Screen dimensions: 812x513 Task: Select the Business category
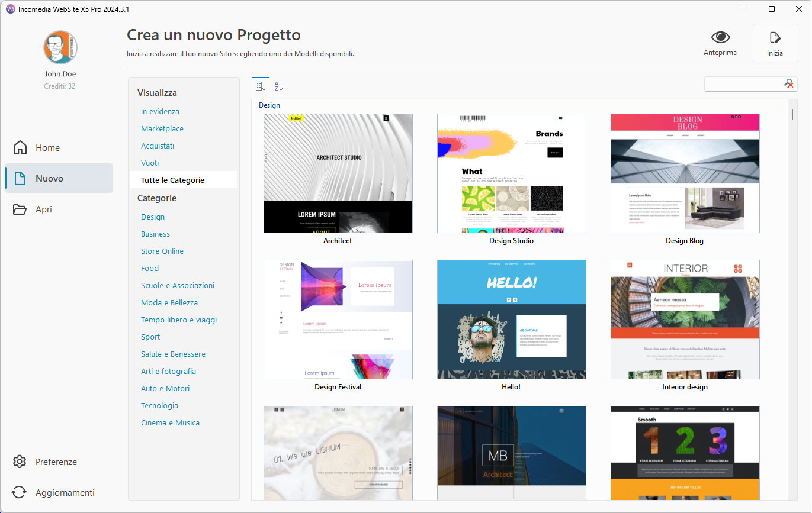click(x=155, y=234)
